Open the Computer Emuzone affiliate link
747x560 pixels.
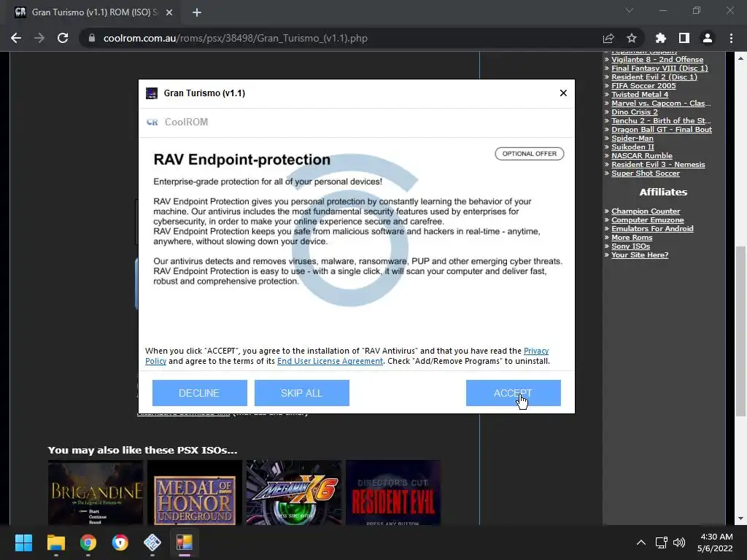click(648, 220)
